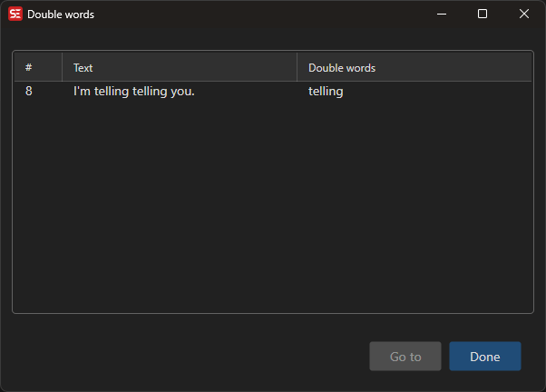Click the Double words column header
The image size is (546, 392).
(342, 68)
